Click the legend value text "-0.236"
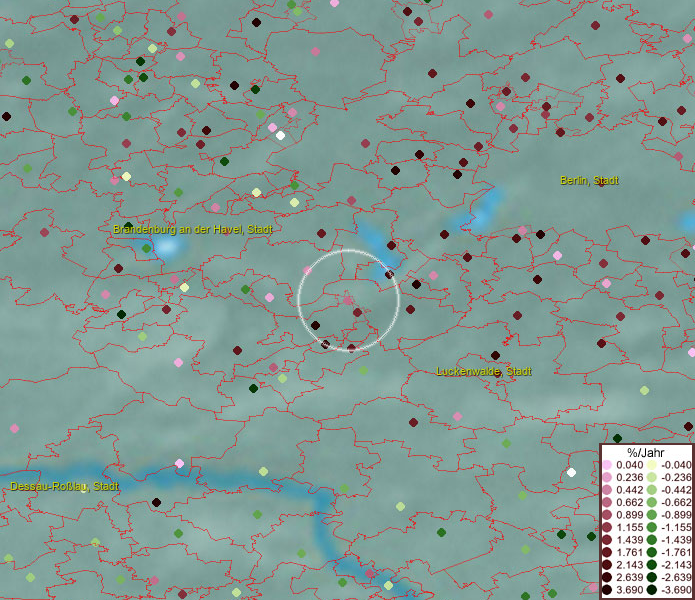This screenshot has height=600, width=695. [x=676, y=477]
